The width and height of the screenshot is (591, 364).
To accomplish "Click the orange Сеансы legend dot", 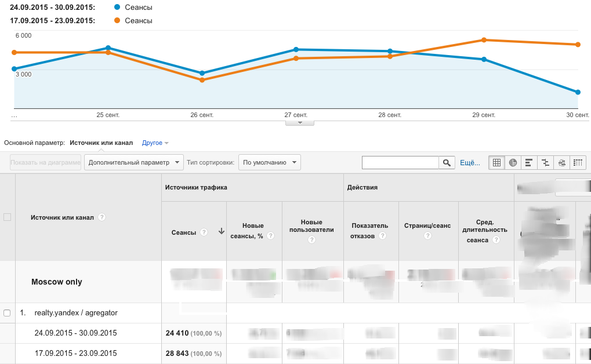I will click(x=117, y=20).
